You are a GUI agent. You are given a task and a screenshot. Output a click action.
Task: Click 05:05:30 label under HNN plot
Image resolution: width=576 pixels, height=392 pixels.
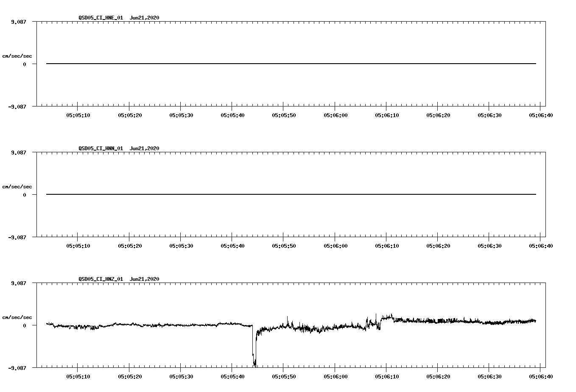click(181, 246)
